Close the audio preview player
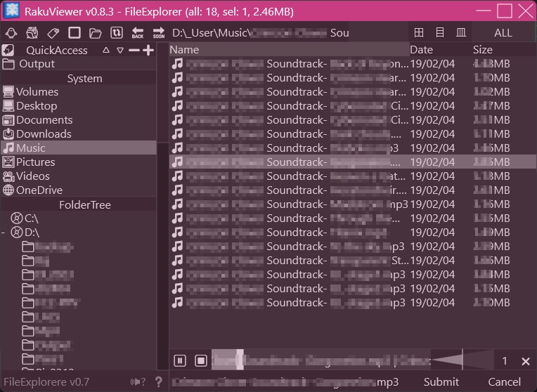The image size is (537, 392). [x=526, y=361]
